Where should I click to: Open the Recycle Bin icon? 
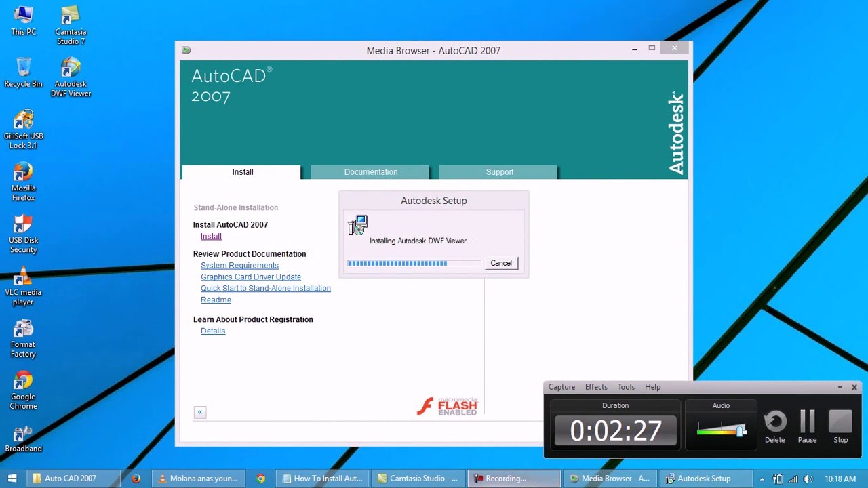click(23, 73)
